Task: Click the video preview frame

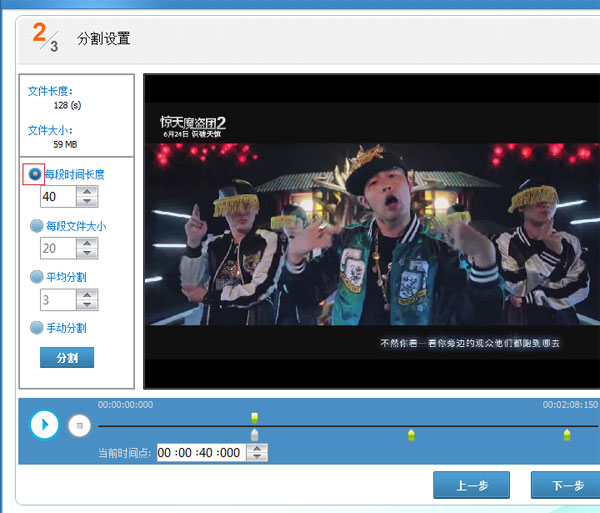Action: 372,231
